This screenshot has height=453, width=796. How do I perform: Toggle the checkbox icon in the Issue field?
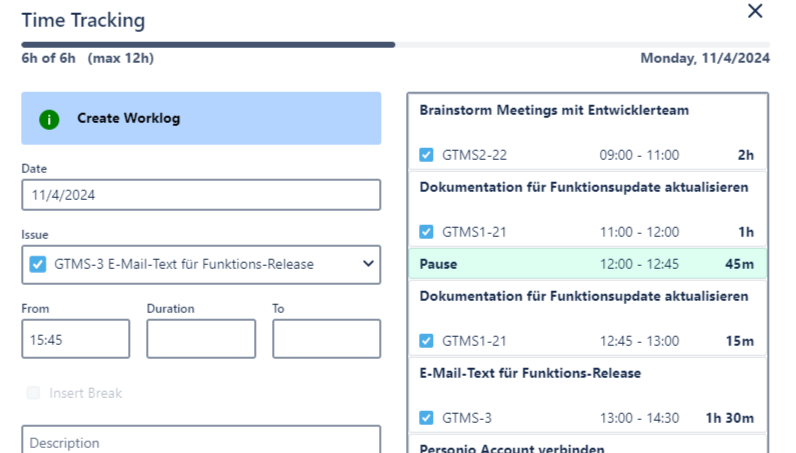pos(38,264)
